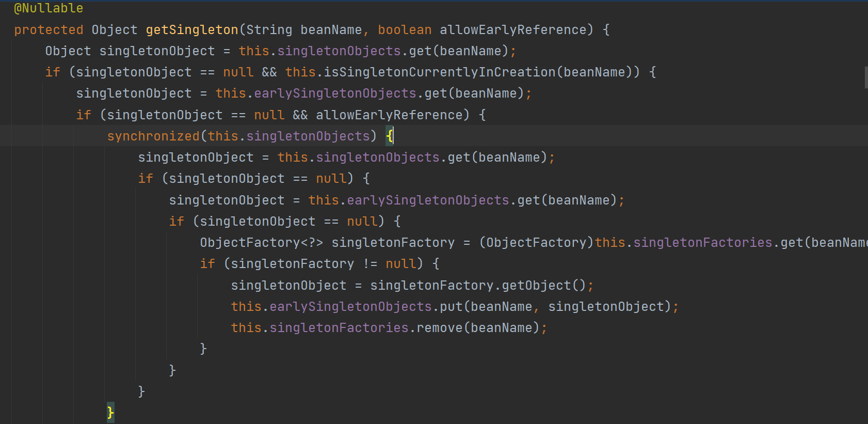Viewport: 868px width, 424px height.
Task: Select the getSingleton method name
Action: click(x=192, y=30)
